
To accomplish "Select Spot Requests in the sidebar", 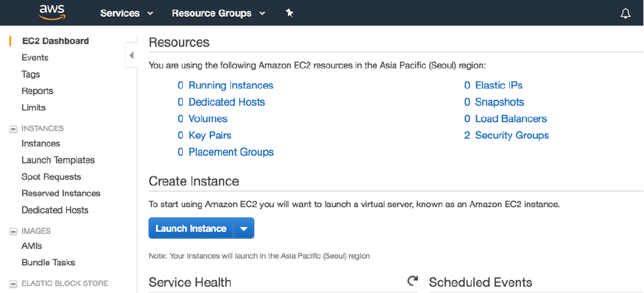I will (x=52, y=176).
